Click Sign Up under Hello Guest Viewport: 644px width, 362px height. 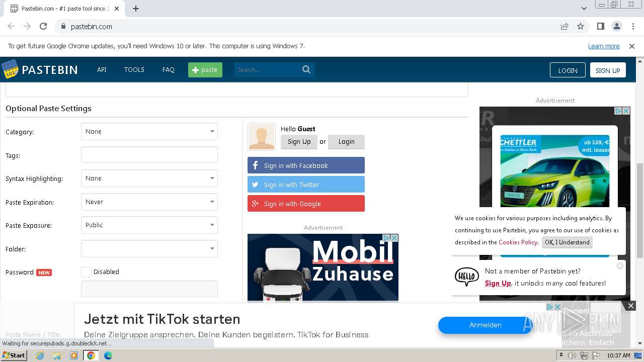(x=299, y=142)
